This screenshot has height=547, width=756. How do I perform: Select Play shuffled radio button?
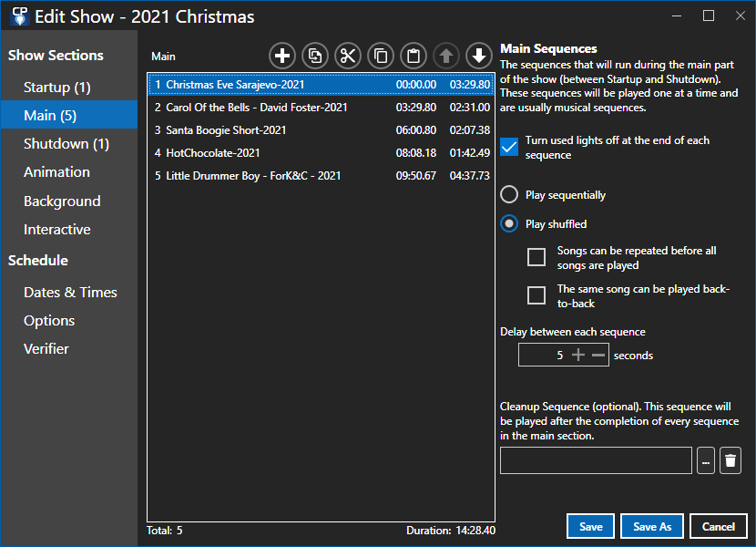pyautogui.click(x=509, y=223)
